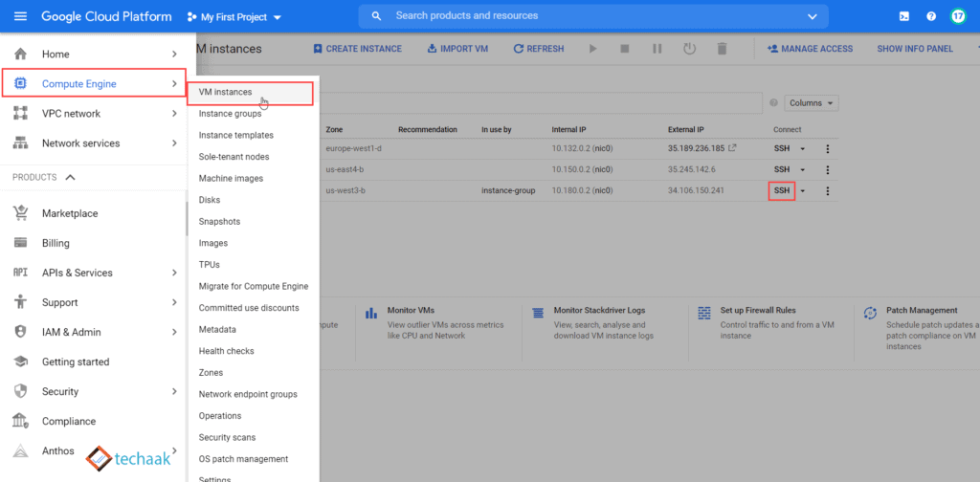Open the hamburger navigation menu

tap(21, 16)
